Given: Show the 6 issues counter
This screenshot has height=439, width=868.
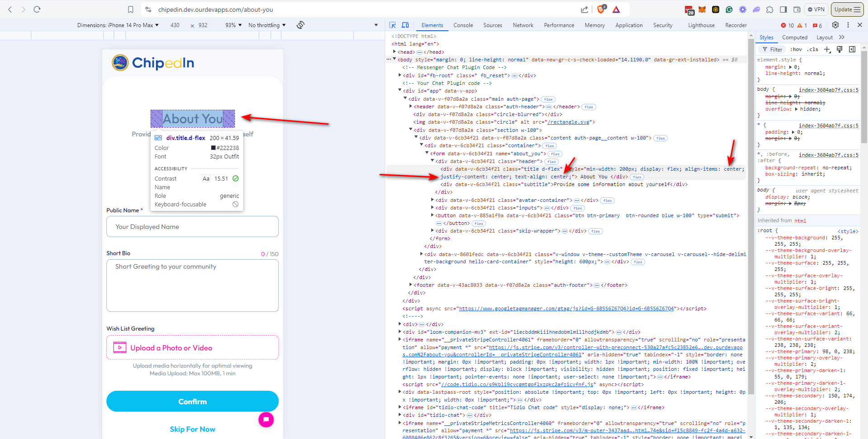Looking at the screenshot, I should click(x=817, y=25).
